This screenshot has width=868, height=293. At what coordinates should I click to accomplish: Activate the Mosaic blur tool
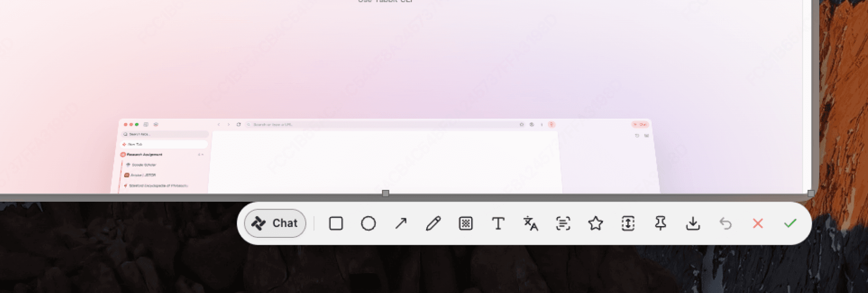466,223
